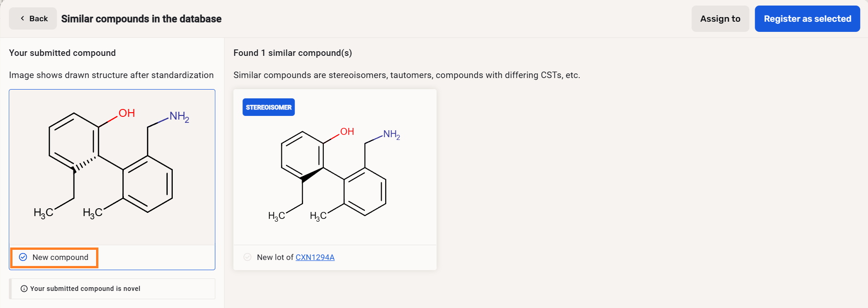Click the info icon beside novel message
This screenshot has width=868, height=308.
24,289
